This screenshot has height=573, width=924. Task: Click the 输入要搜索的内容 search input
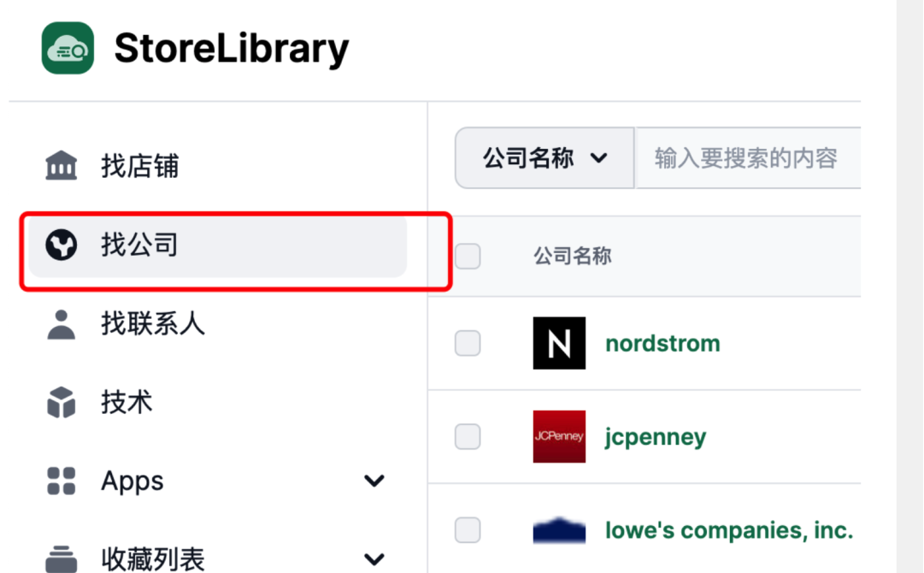click(x=749, y=158)
